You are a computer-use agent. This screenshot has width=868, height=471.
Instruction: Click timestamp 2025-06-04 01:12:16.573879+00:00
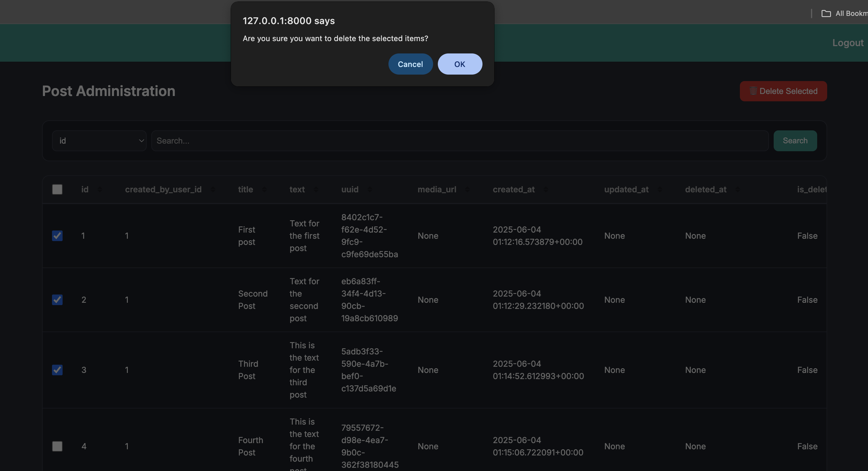click(x=538, y=236)
